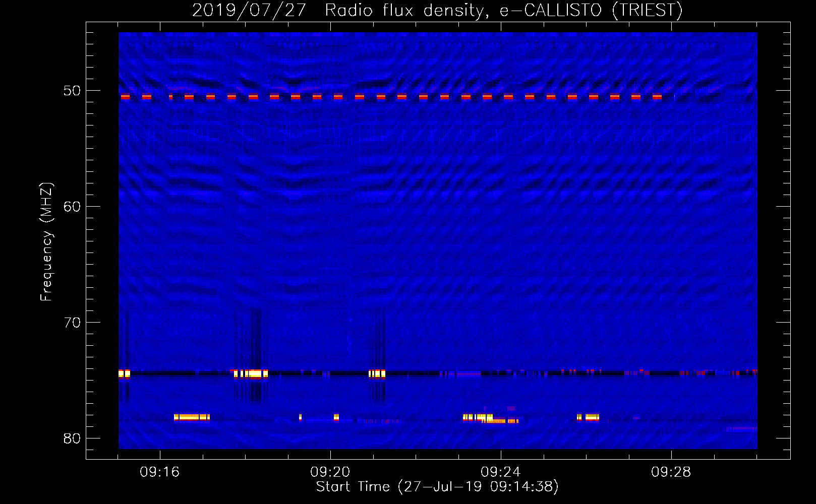The height and width of the screenshot is (504, 816).
Task: Click the '09:24' time tick label
Action: pos(501,472)
